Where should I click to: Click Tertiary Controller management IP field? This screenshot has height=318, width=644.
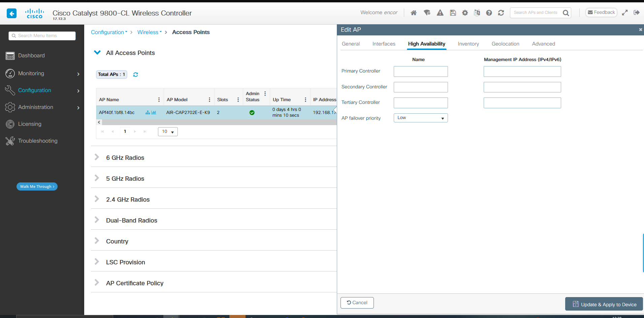click(522, 103)
